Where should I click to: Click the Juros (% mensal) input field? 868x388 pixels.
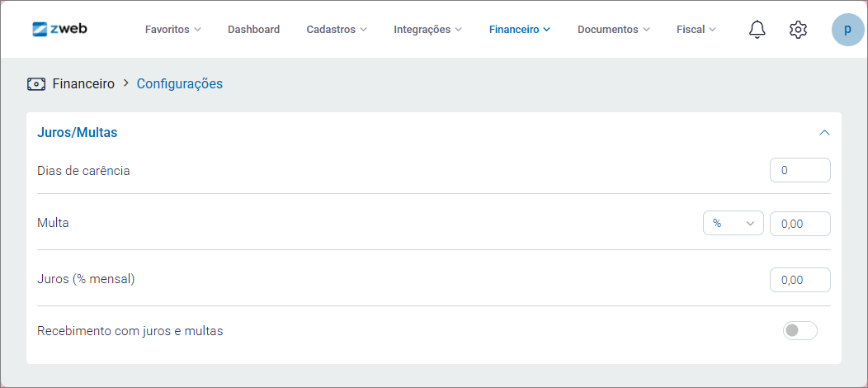tap(800, 280)
